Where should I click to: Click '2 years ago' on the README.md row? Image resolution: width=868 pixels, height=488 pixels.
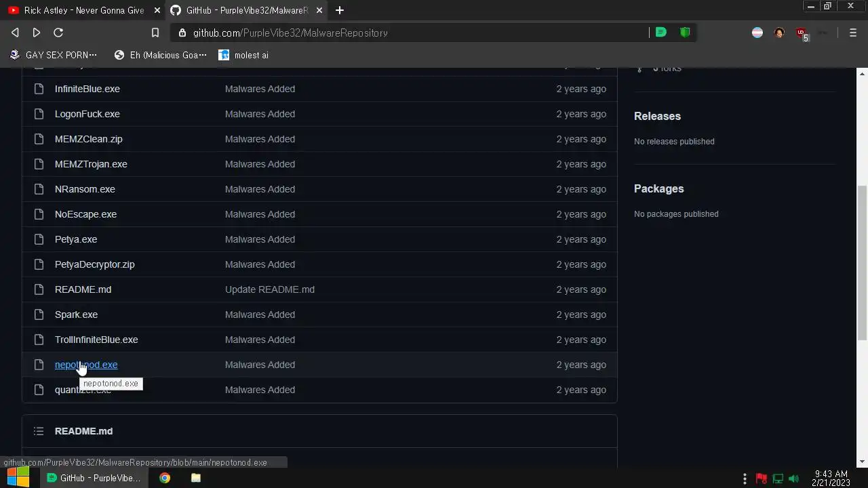pyautogui.click(x=581, y=289)
